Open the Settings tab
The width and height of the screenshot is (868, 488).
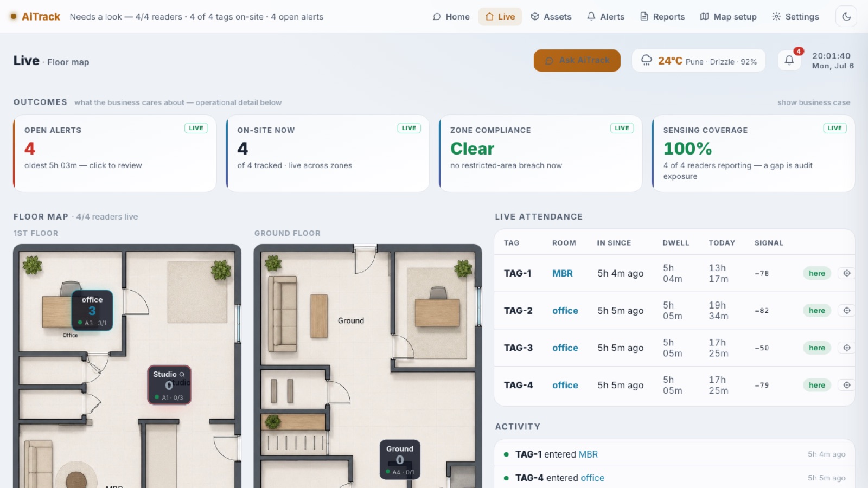[796, 17]
